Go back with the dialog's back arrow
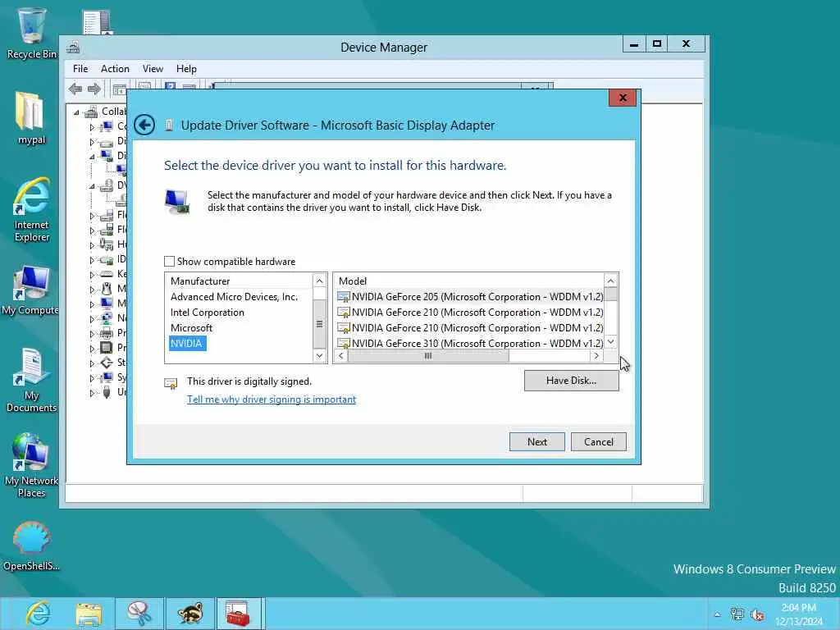This screenshot has width=840, height=630. pos(144,125)
